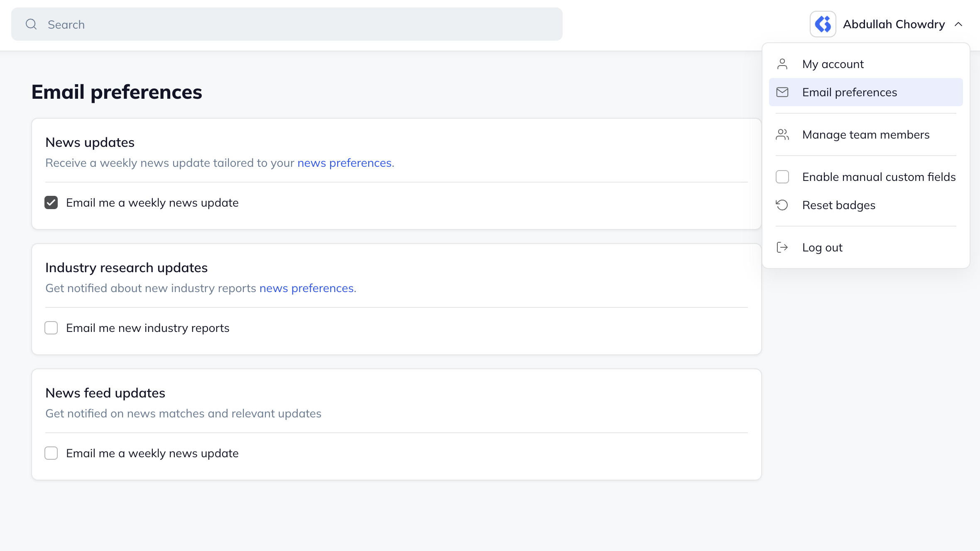
Task: Enable Email me new industry reports checkbox
Action: tap(51, 328)
